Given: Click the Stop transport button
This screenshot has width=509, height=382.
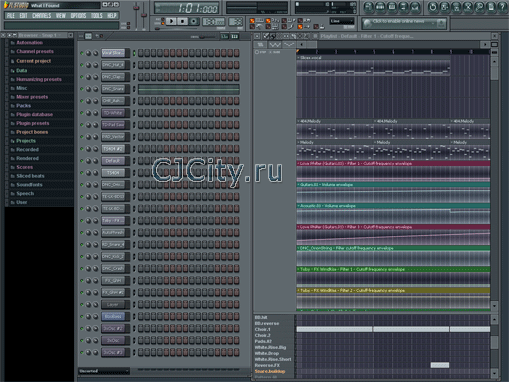Looking at the screenshot, I should click(182, 21).
